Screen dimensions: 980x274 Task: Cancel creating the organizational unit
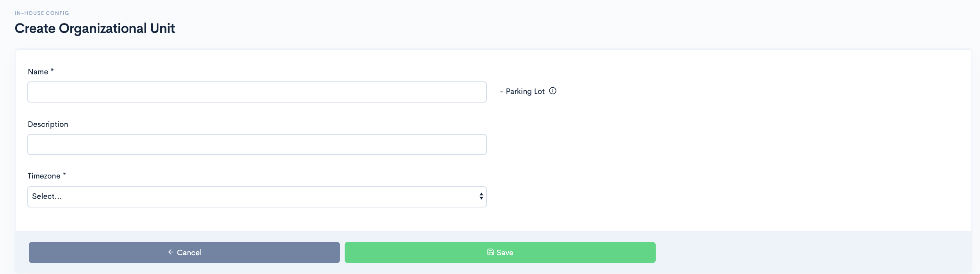coord(184,252)
